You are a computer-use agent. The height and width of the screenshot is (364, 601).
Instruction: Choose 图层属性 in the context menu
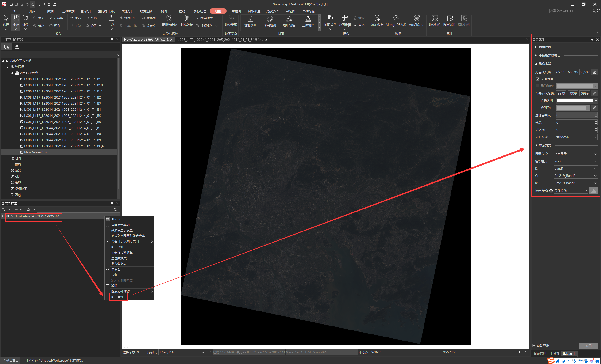click(x=118, y=297)
